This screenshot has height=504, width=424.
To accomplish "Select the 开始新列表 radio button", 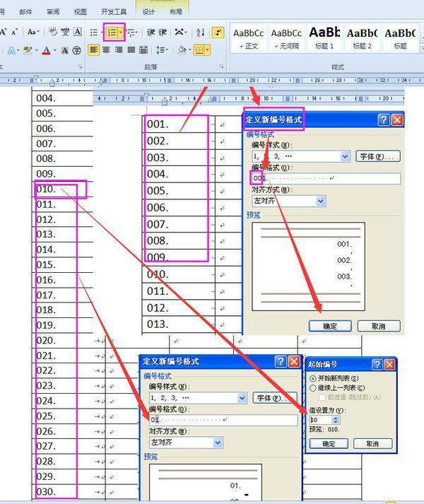I will (312, 378).
